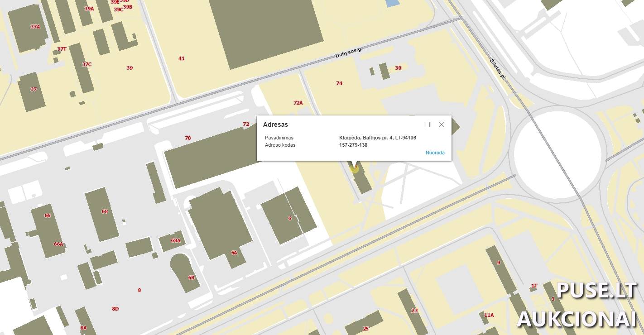Open the Nuoroda link in the popup
The image size is (644, 335).
coord(435,153)
